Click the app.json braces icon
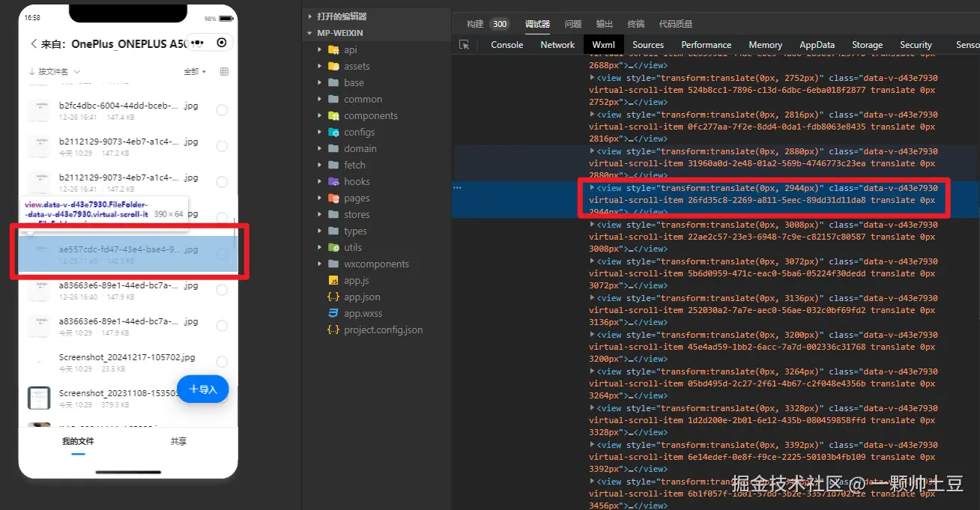Image resolution: width=980 pixels, height=510 pixels. (x=333, y=297)
